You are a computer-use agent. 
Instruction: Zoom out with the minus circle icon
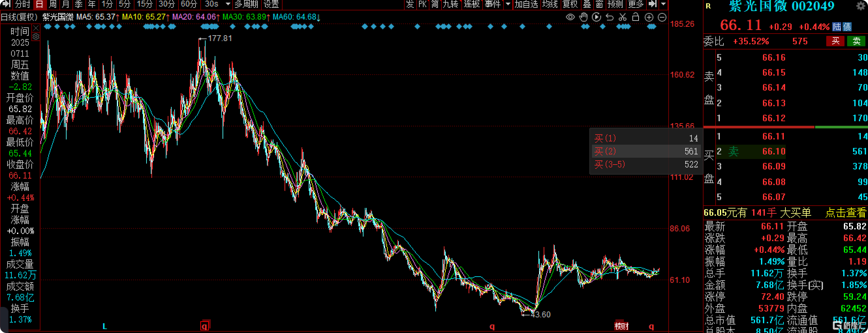pos(662,17)
